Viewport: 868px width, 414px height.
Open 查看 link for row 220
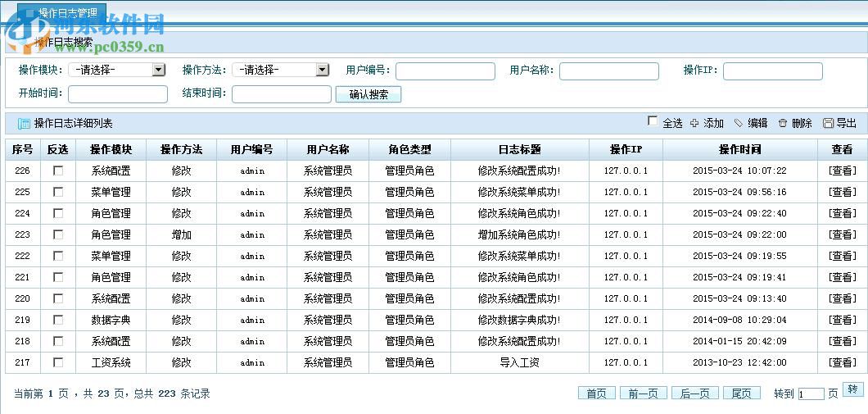(842, 298)
